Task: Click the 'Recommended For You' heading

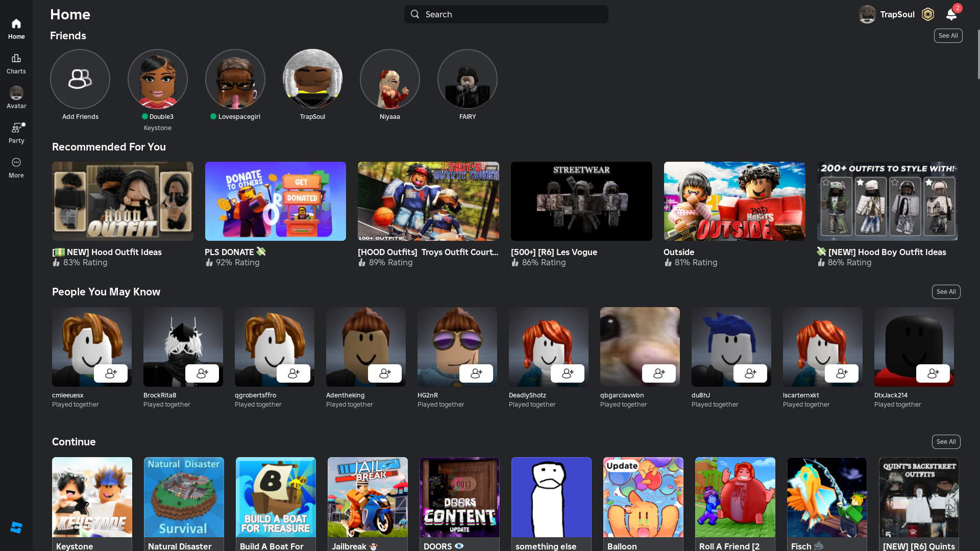Action: [x=109, y=147]
